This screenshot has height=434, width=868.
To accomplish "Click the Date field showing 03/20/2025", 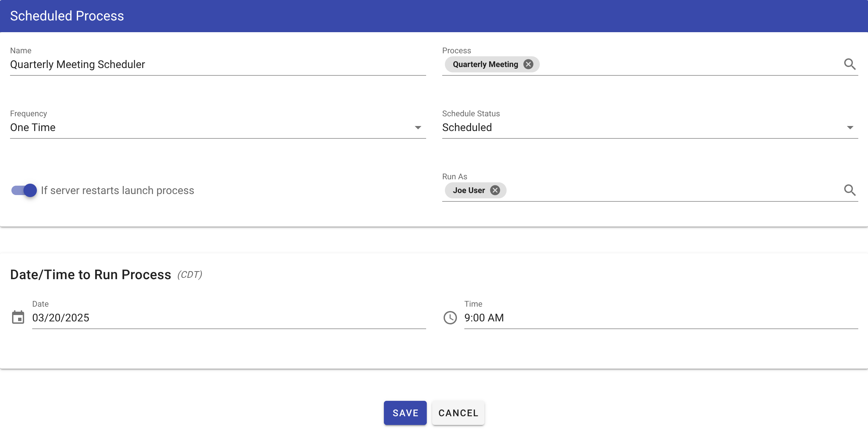I will click(228, 317).
